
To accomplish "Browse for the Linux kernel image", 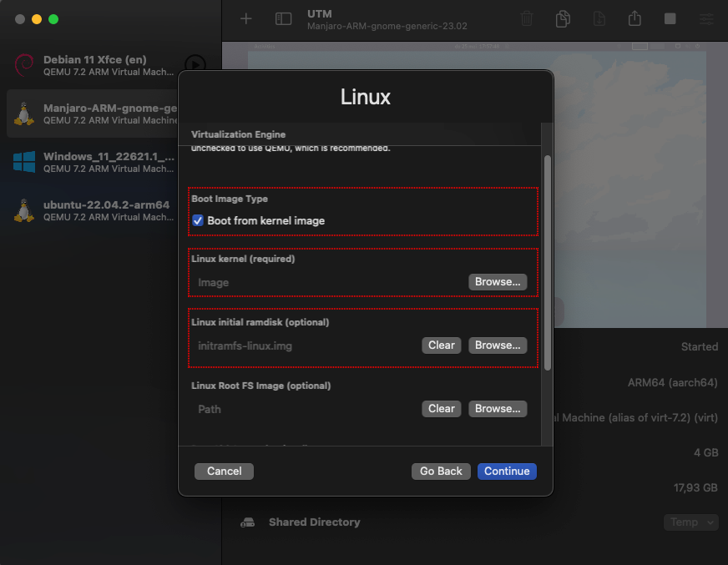I will (498, 282).
